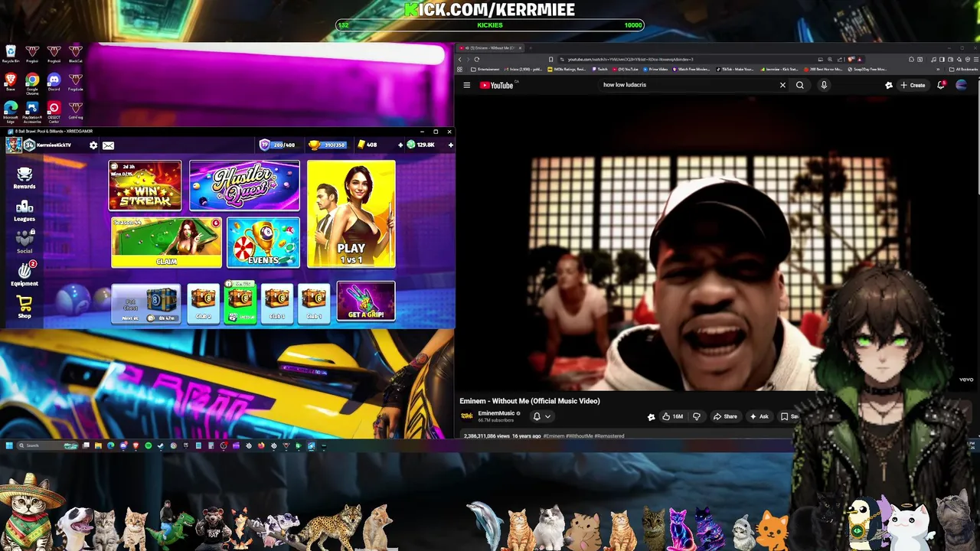Screen dimensions: 980x551
Task: Open the Win Streak event tile
Action: point(145,185)
